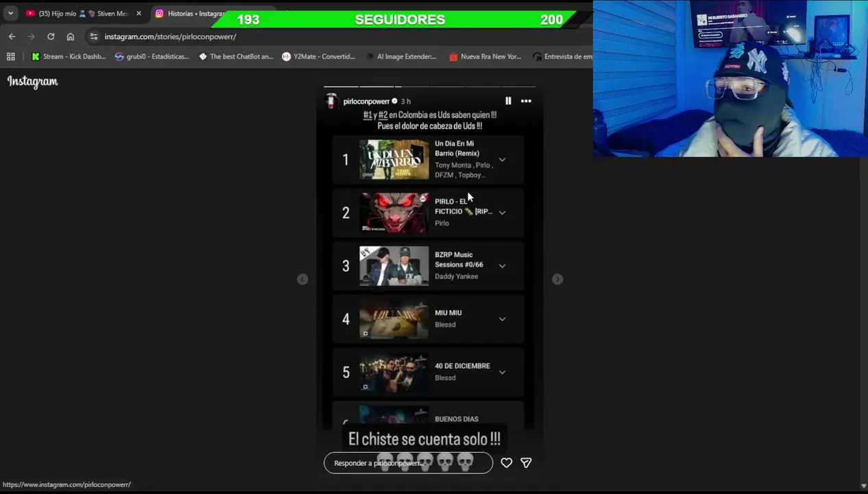Open Y2Mate - Convertidor bookmark
Image resolution: width=868 pixels, height=494 pixels.
point(319,56)
